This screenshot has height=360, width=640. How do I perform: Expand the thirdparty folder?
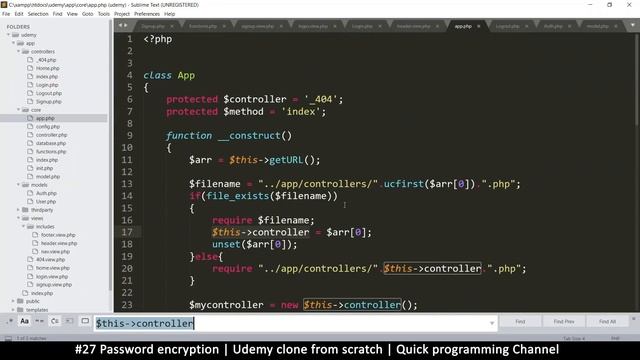point(18,210)
